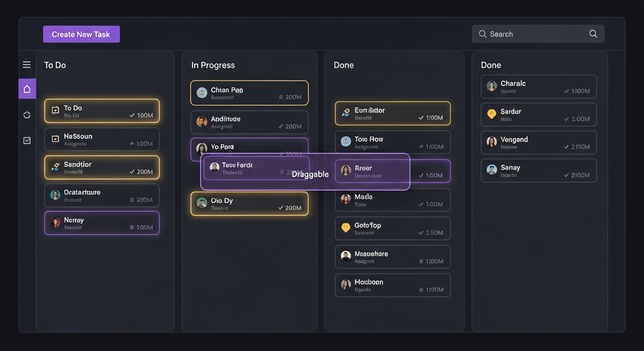Open the hamburger menu in sidebar
The image size is (644, 351).
pos(27,65)
